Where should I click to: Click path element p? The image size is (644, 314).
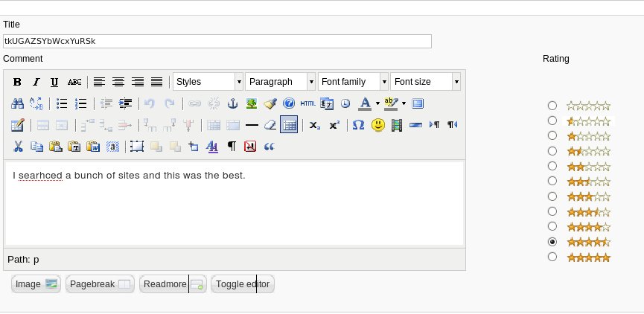36,260
